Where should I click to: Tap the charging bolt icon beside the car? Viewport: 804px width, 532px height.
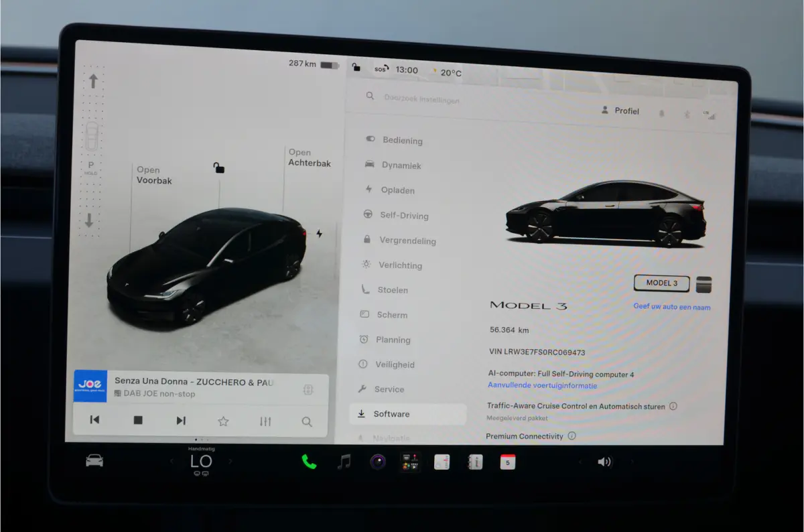click(319, 234)
